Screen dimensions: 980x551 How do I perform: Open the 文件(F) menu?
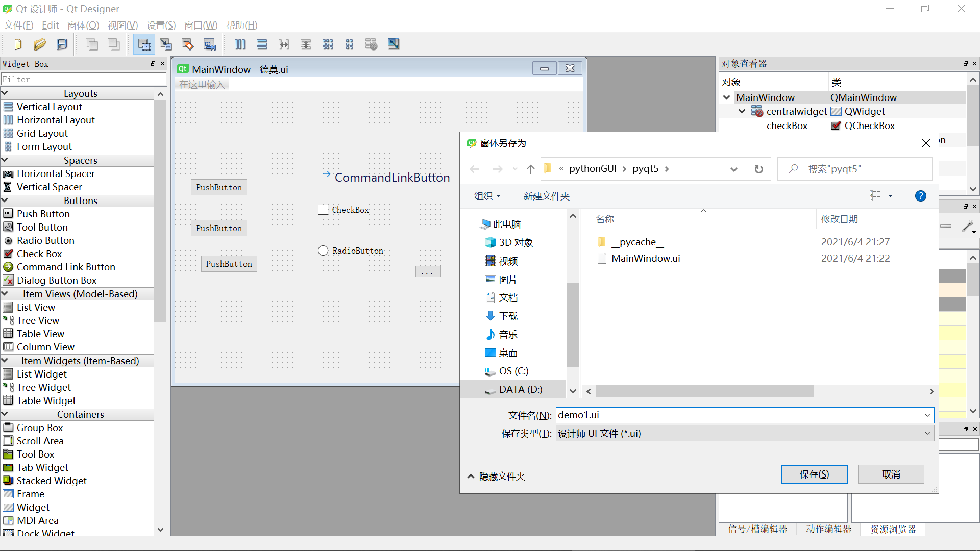[18, 25]
